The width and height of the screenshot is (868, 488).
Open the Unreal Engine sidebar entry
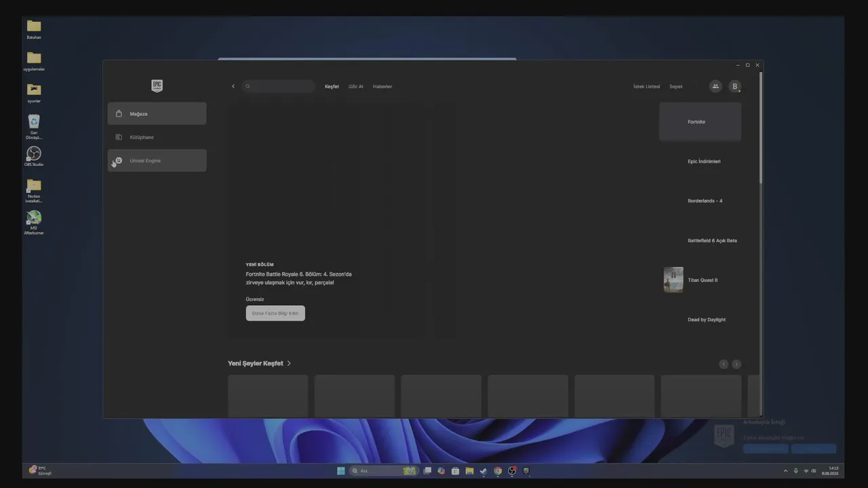(x=157, y=161)
